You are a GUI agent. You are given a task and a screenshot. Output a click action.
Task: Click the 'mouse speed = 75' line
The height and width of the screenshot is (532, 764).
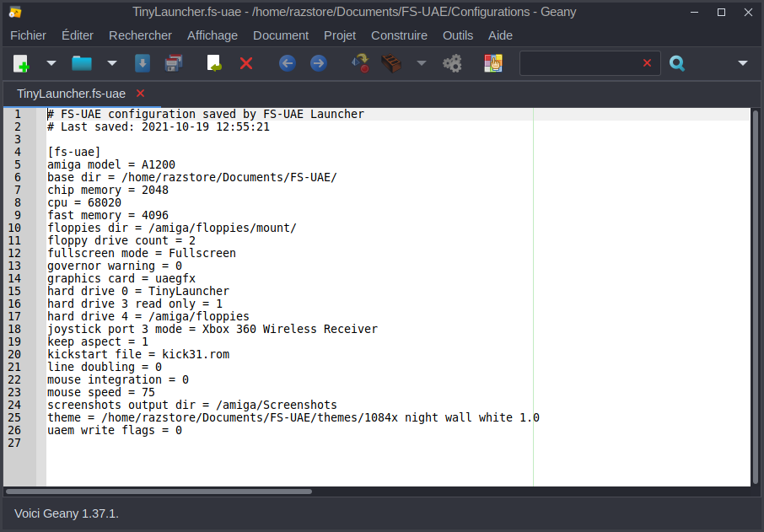pyautogui.click(x=101, y=393)
